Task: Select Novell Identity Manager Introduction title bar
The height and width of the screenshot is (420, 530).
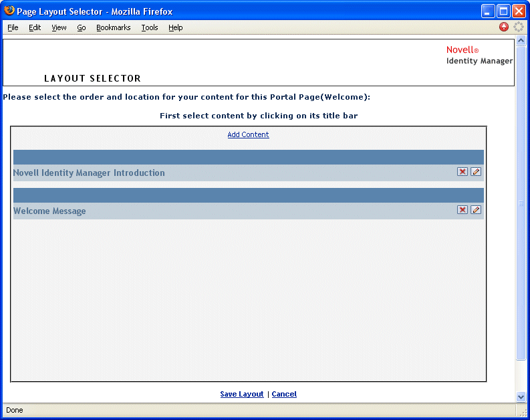Action: pyautogui.click(x=249, y=173)
